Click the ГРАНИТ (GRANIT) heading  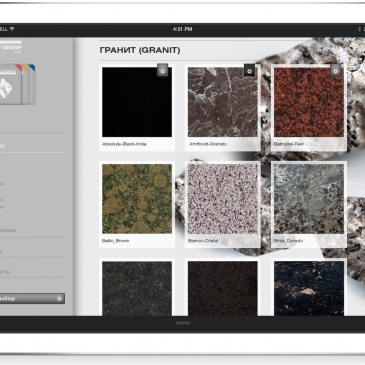(140, 50)
